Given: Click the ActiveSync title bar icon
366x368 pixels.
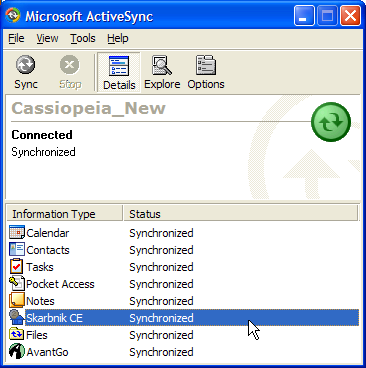Looking at the screenshot, I should click(13, 15).
